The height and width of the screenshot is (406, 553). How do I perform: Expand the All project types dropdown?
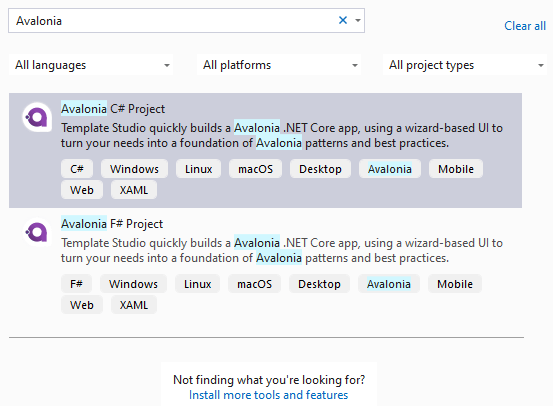[x=465, y=65]
